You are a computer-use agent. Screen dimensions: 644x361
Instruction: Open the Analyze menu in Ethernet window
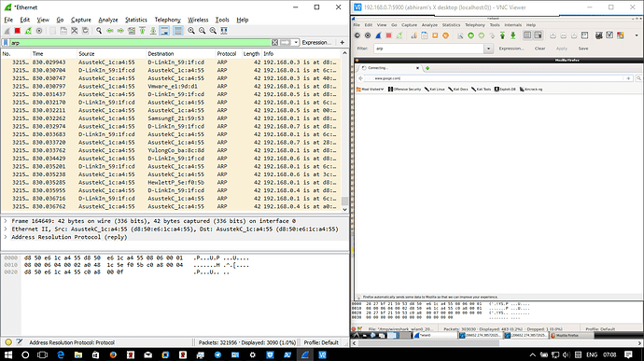coord(108,20)
